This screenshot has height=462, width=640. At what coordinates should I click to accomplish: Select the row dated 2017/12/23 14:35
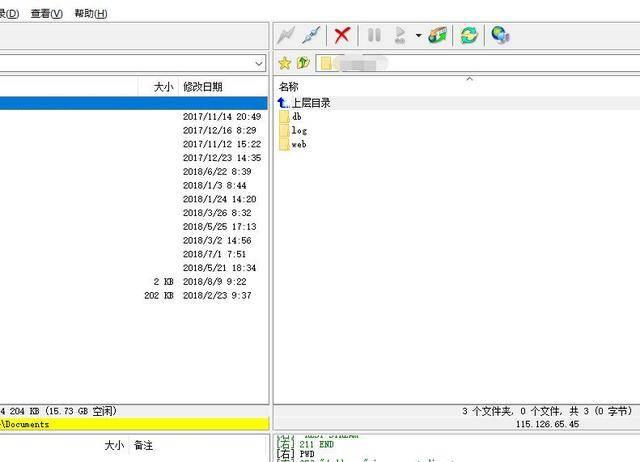click(x=133, y=158)
